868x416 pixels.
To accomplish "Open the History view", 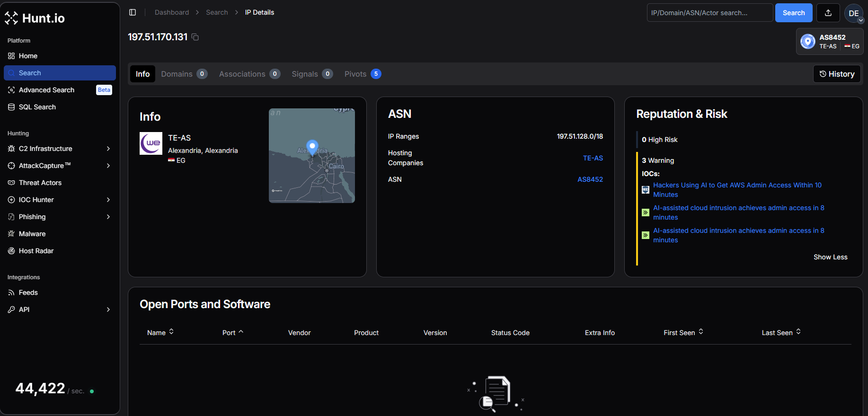I will (x=837, y=74).
